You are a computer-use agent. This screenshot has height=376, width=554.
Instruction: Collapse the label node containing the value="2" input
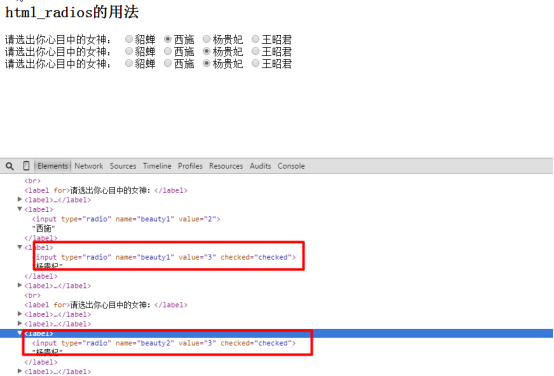20,209
